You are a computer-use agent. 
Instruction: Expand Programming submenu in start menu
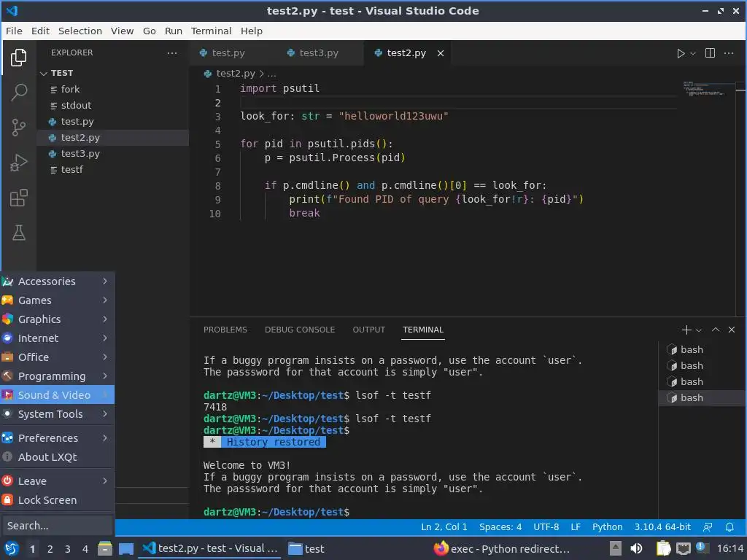point(57,376)
